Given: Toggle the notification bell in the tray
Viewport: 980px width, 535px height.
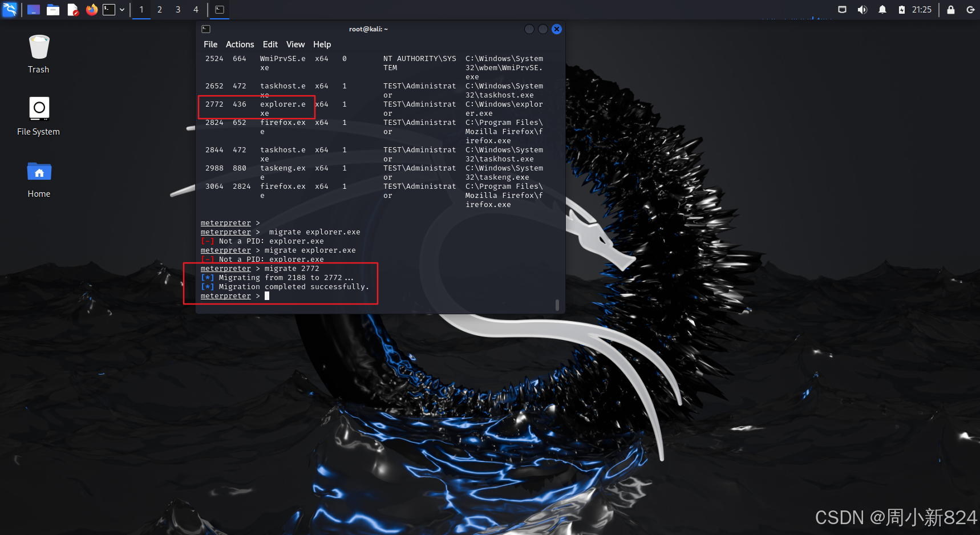Looking at the screenshot, I should [882, 10].
